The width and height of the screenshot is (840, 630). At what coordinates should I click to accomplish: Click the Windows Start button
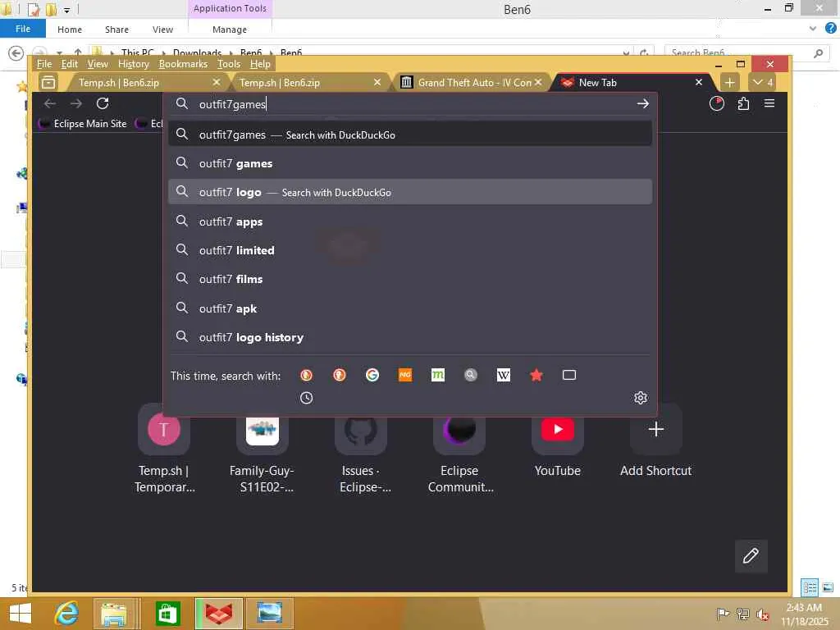(x=20, y=614)
